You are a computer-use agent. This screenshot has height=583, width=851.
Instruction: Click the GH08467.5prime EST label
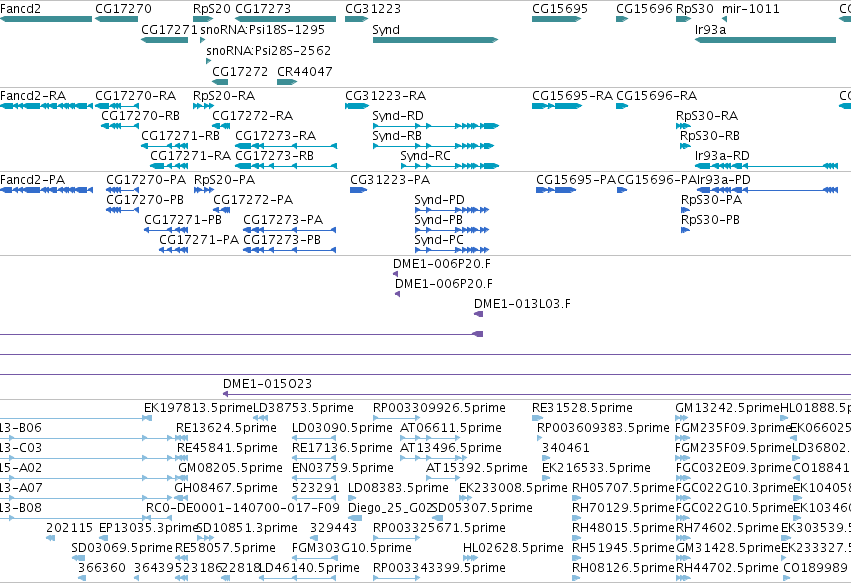(225, 488)
